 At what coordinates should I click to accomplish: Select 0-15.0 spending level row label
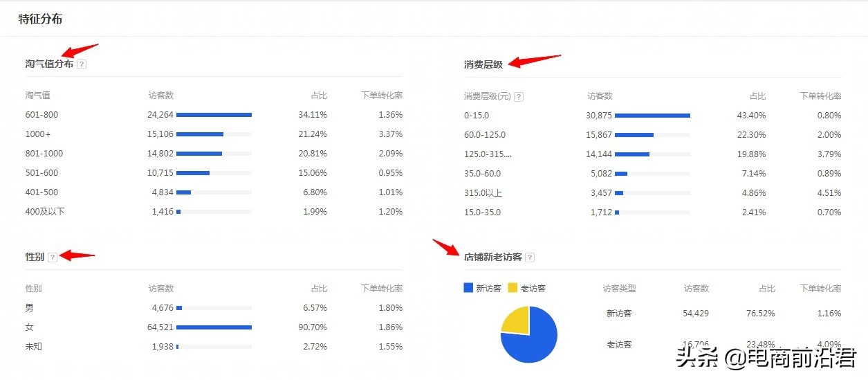click(477, 116)
